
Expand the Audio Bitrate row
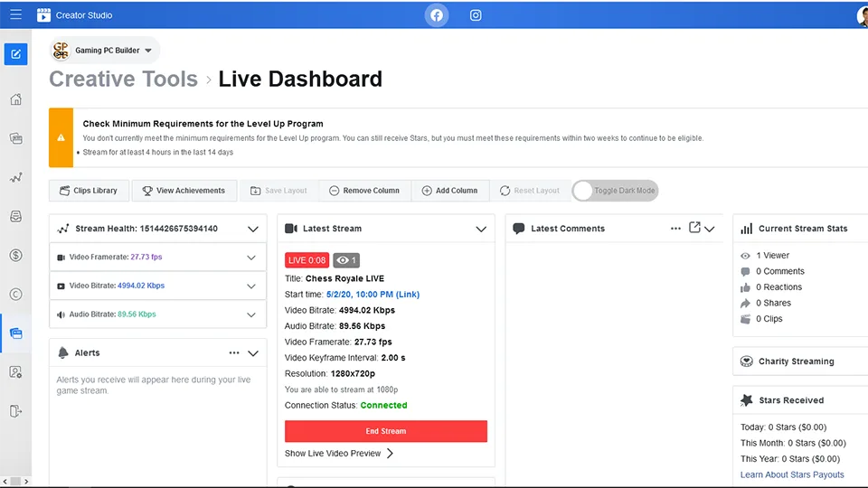[x=251, y=314]
